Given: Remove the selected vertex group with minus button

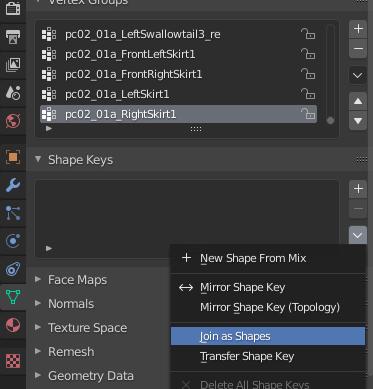Looking at the screenshot, I should point(358,49).
